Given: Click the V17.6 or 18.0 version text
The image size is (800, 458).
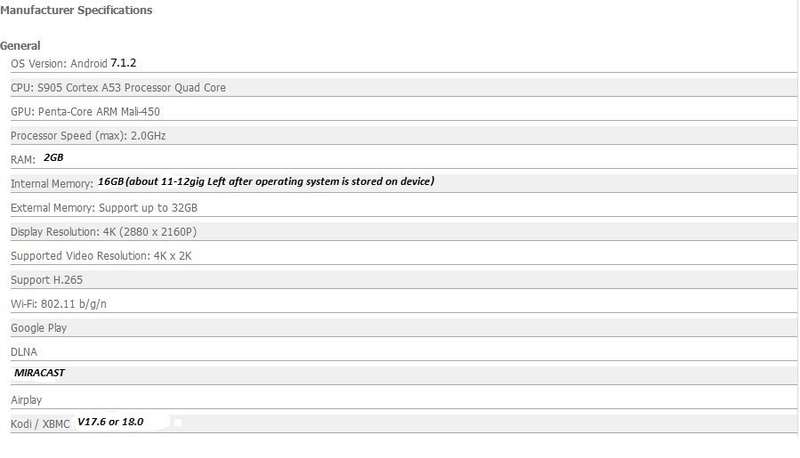Looking at the screenshot, I should (110, 422).
